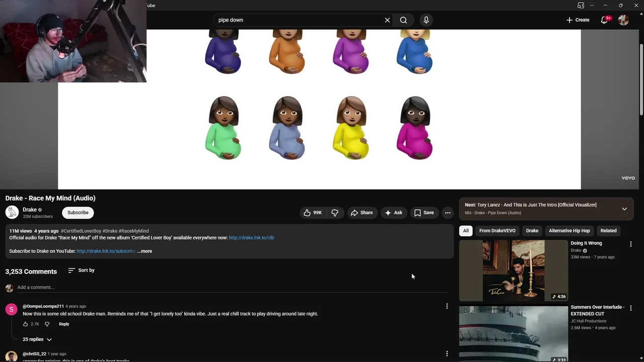Open the Create menu
Screen dimensions: 644x362
pos(578,20)
